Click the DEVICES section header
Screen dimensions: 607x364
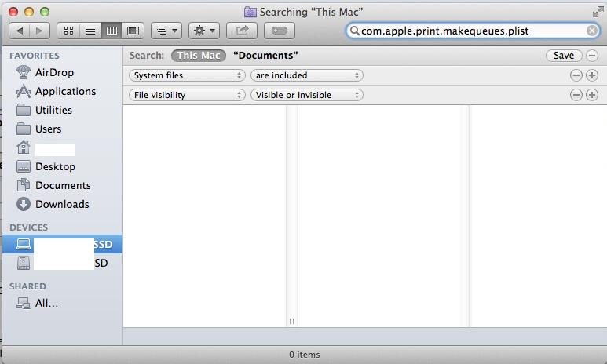click(28, 227)
